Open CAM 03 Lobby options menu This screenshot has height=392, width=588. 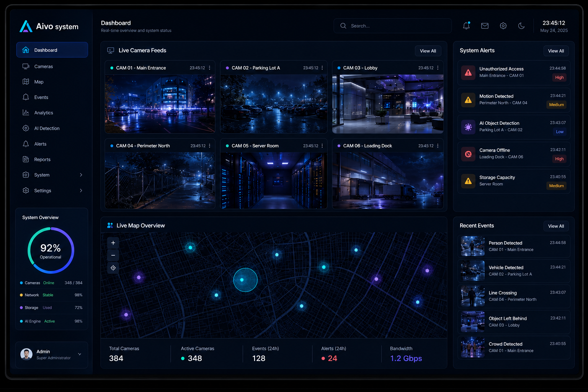click(x=438, y=68)
